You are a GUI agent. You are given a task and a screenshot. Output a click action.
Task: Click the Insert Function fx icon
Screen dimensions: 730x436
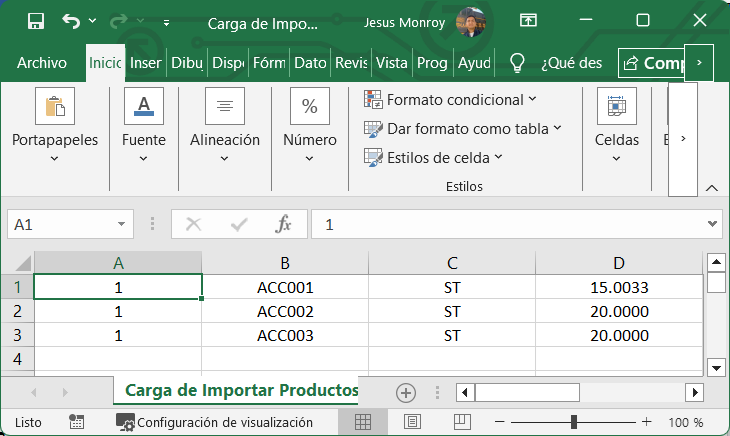click(284, 225)
